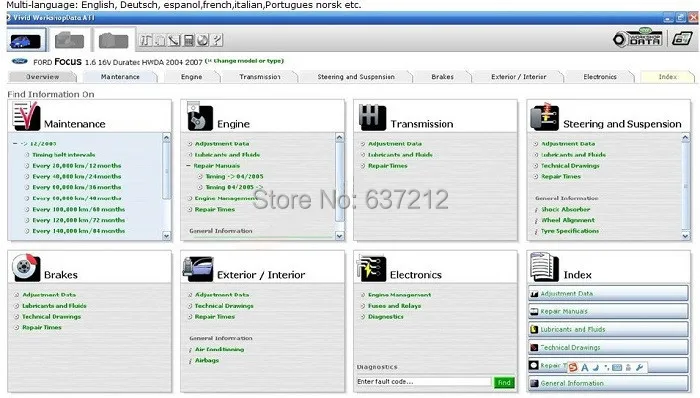This screenshot has height=398, width=700.
Task: Open the second grey vehicle slot
Action: coord(69,41)
